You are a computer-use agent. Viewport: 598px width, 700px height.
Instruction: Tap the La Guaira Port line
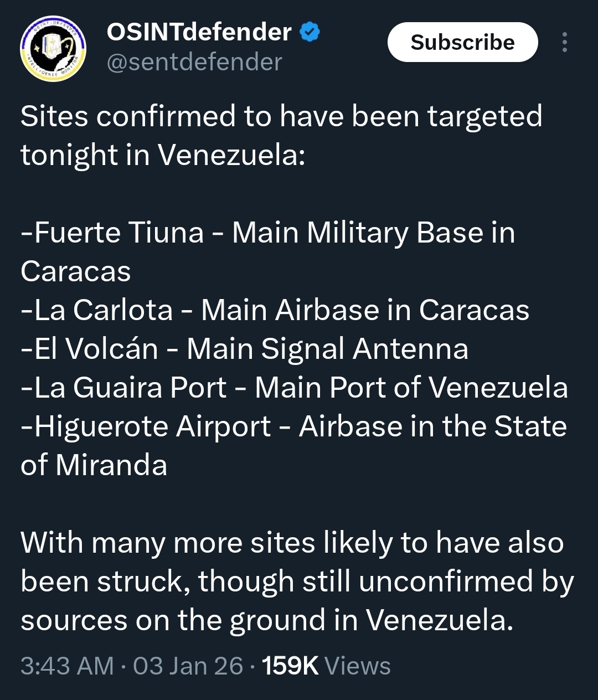point(294,388)
